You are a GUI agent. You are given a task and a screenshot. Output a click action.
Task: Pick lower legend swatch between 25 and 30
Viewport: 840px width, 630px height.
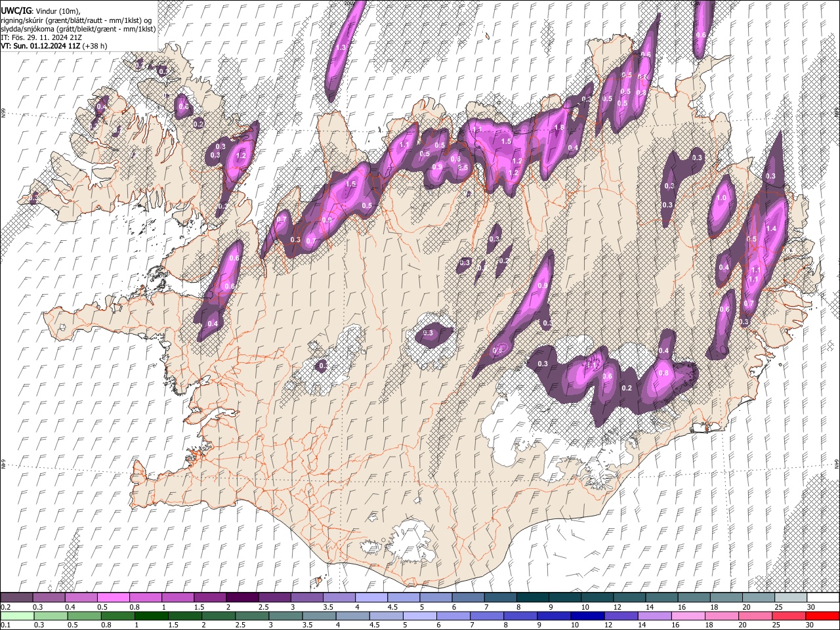pyautogui.click(x=789, y=616)
